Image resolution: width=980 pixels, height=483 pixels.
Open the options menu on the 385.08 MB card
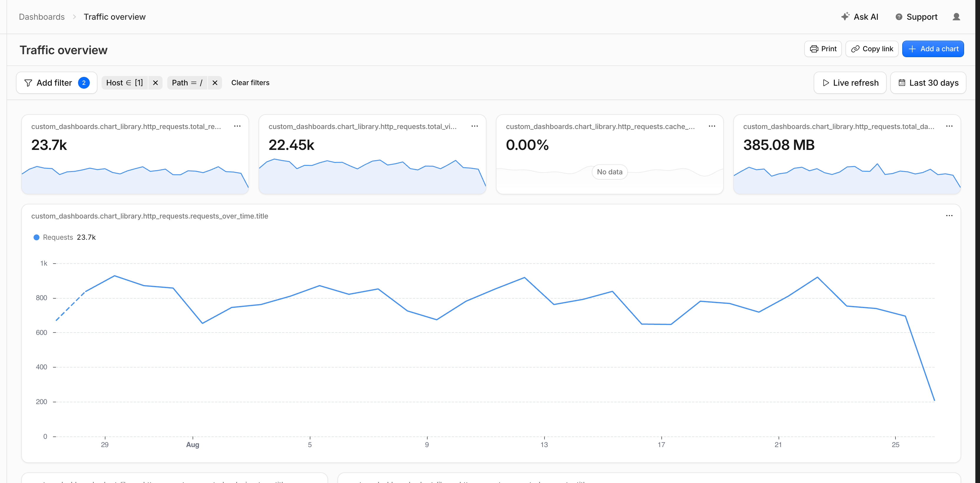click(x=949, y=126)
